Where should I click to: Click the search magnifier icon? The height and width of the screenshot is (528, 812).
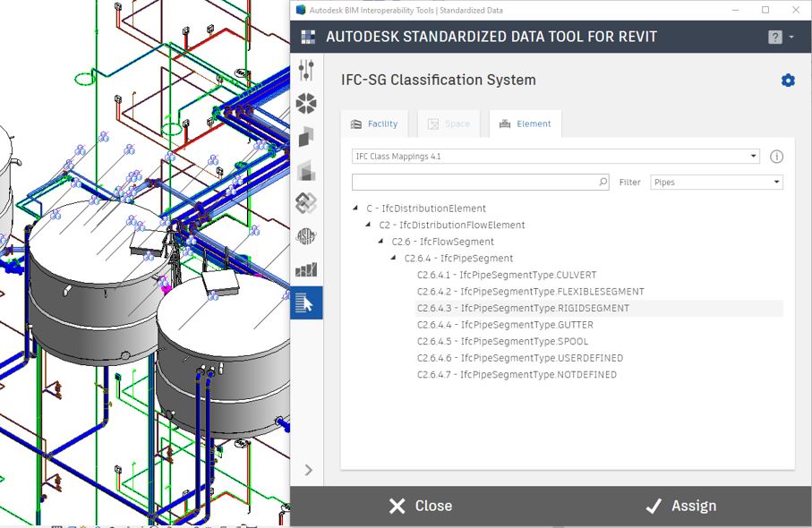tap(603, 182)
